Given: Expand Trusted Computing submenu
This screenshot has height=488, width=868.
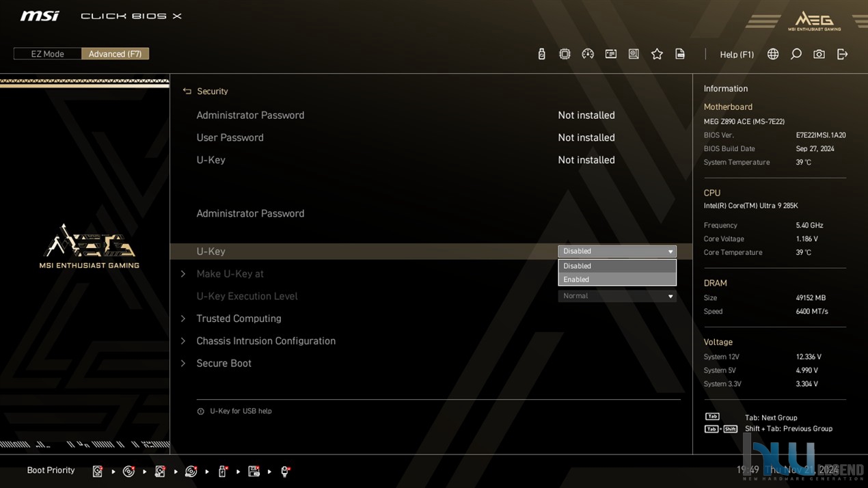Looking at the screenshot, I should click(x=239, y=318).
